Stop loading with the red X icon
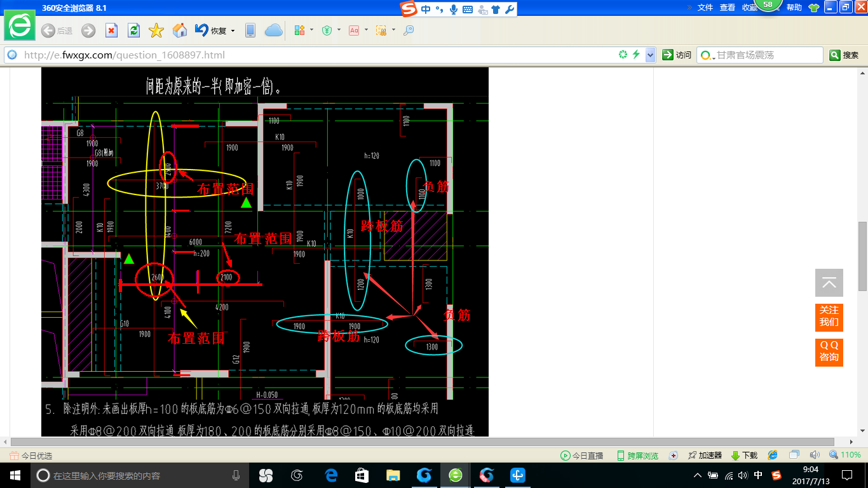This screenshot has width=868, height=488. 111,30
